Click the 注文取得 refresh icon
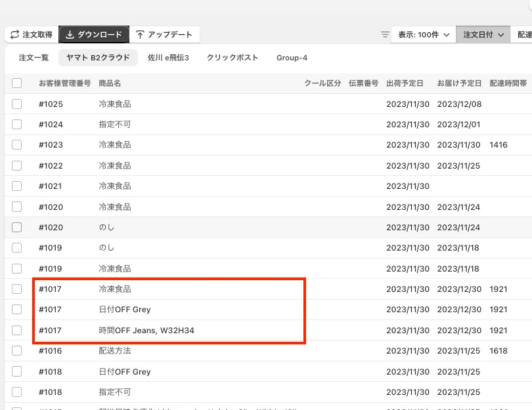 click(14, 35)
